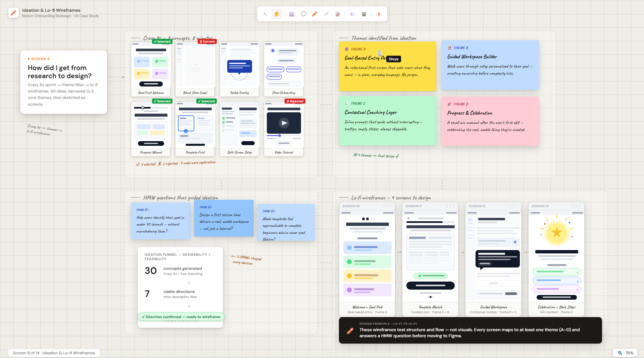The height and width of the screenshot is (358, 644).
Task: Open the Goal-First Welcome sketch card
Action: (x=151, y=69)
